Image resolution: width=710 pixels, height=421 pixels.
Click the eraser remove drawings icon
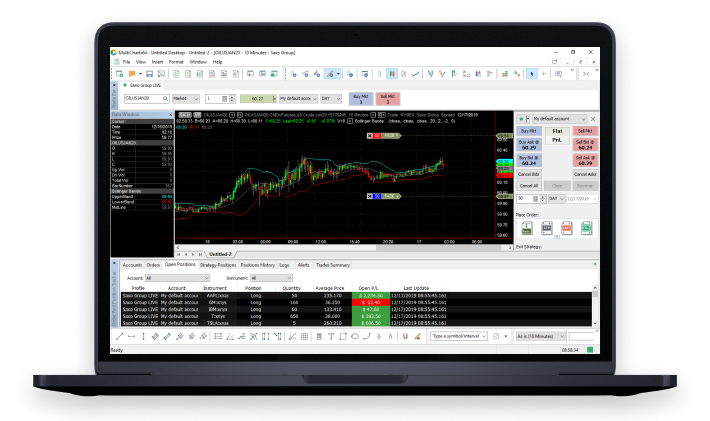[417, 336]
